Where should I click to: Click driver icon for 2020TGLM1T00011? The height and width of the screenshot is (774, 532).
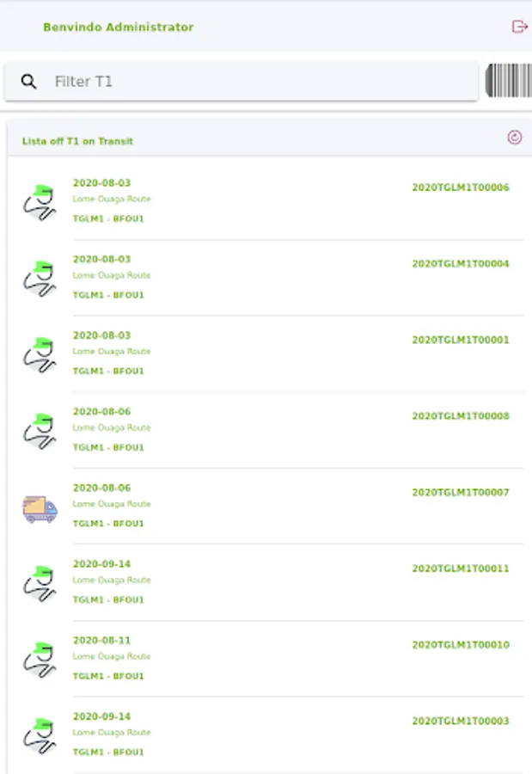pos(40,584)
